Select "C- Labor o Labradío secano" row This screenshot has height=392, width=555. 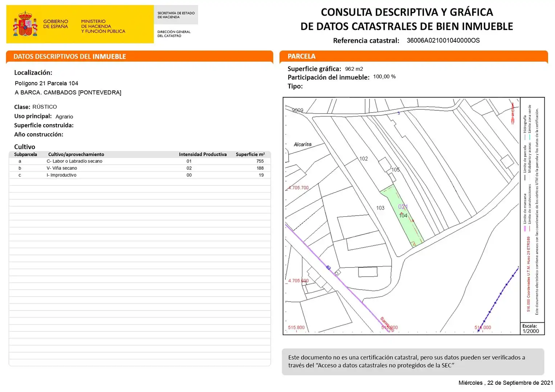tap(140, 161)
